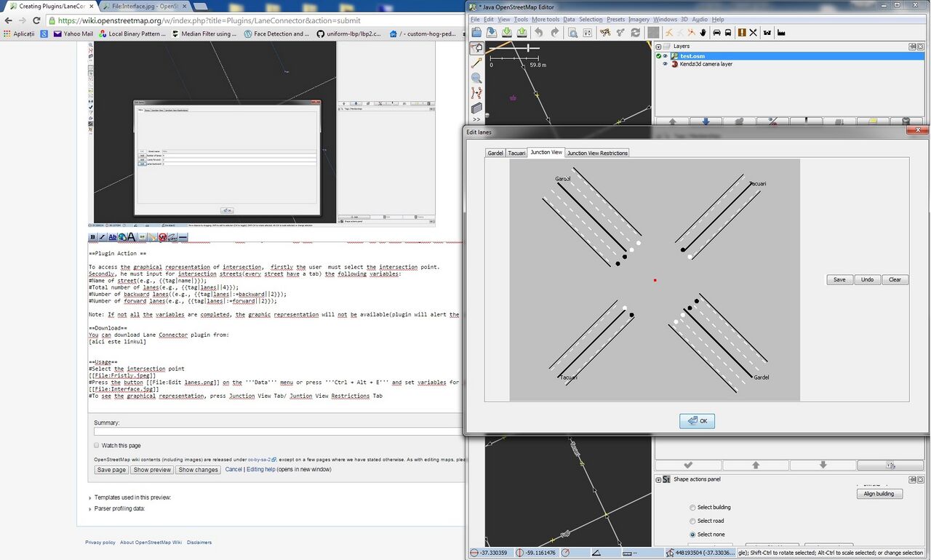Click the JOSM toolbar refresh arrows icon

pyautogui.click(x=636, y=32)
